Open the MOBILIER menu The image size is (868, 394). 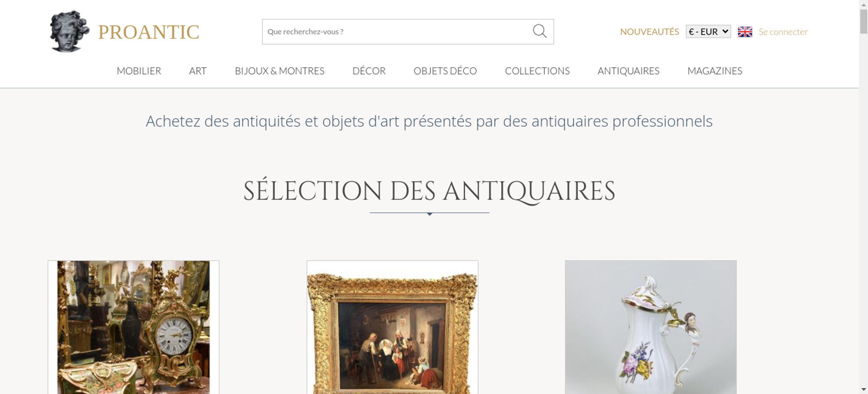pos(139,71)
